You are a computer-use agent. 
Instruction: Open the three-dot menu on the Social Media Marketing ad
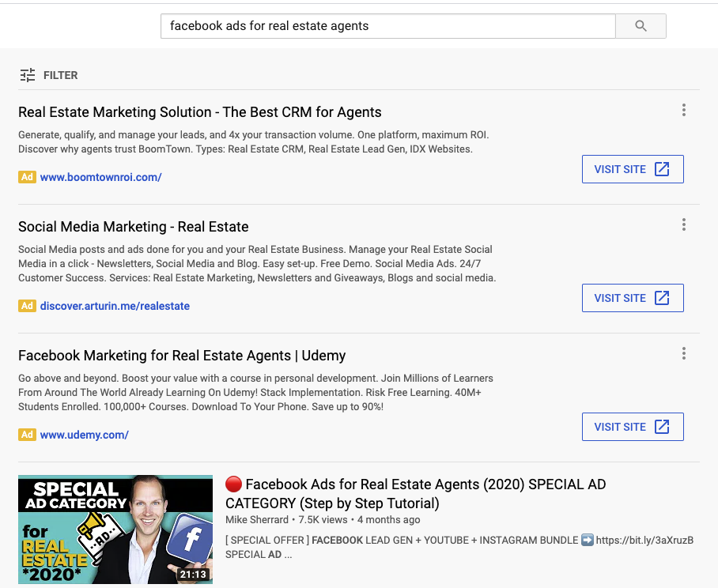point(683,224)
